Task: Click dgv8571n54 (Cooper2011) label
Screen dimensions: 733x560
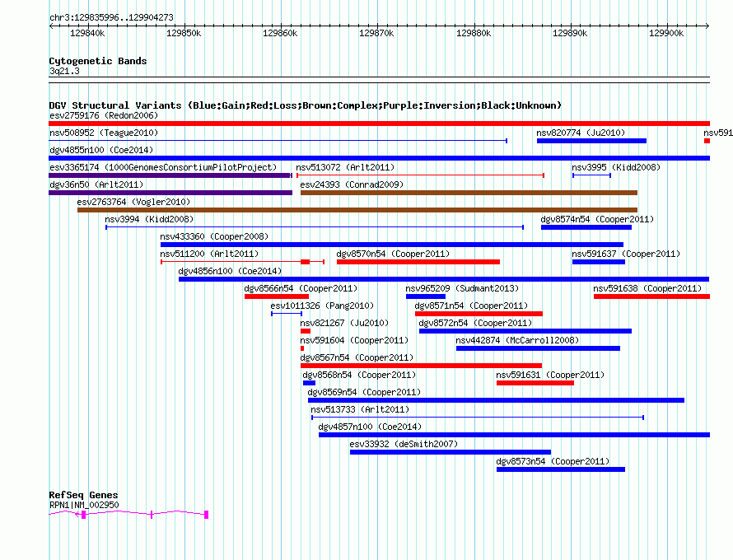Action: (x=471, y=306)
